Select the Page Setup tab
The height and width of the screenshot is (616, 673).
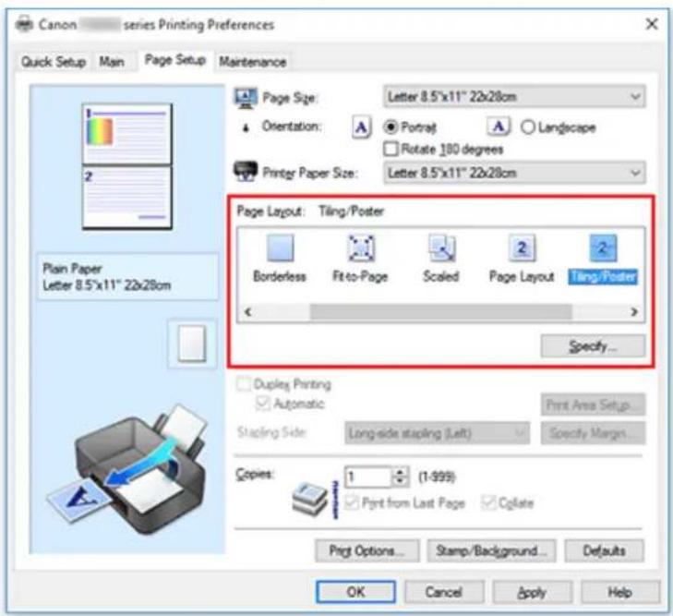pos(175,60)
